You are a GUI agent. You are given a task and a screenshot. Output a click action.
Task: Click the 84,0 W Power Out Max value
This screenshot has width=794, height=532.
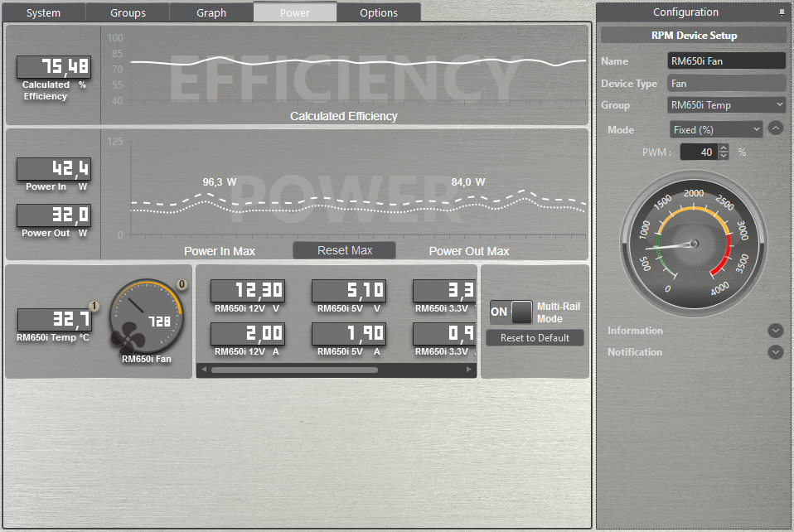click(x=468, y=182)
